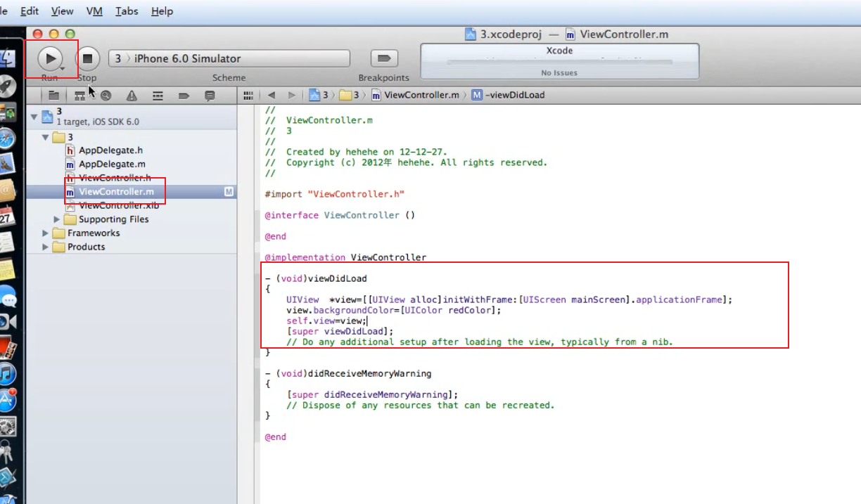Click the "view.backgroundColor=[UIColor redColor];" line
Image resolution: width=861 pixels, height=504 pixels.
coord(394,310)
